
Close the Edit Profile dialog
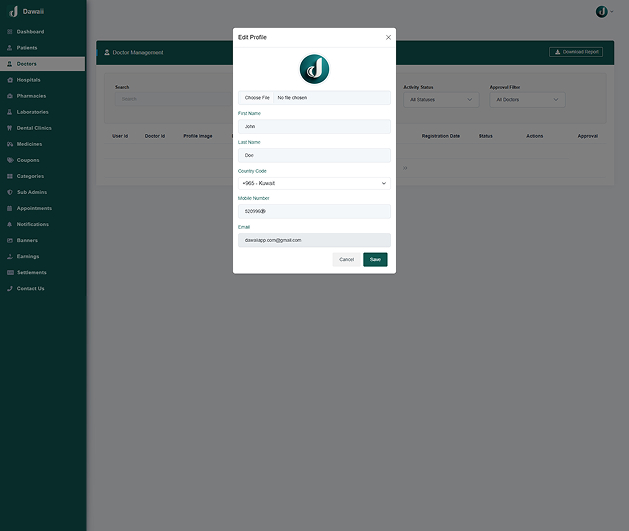[388, 37]
